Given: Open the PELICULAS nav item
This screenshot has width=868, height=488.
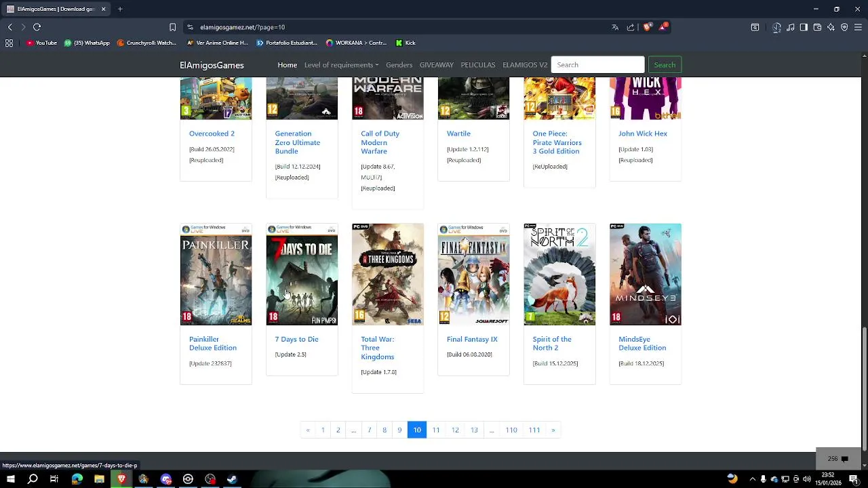Looking at the screenshot, I should click(x=478, y=65).
